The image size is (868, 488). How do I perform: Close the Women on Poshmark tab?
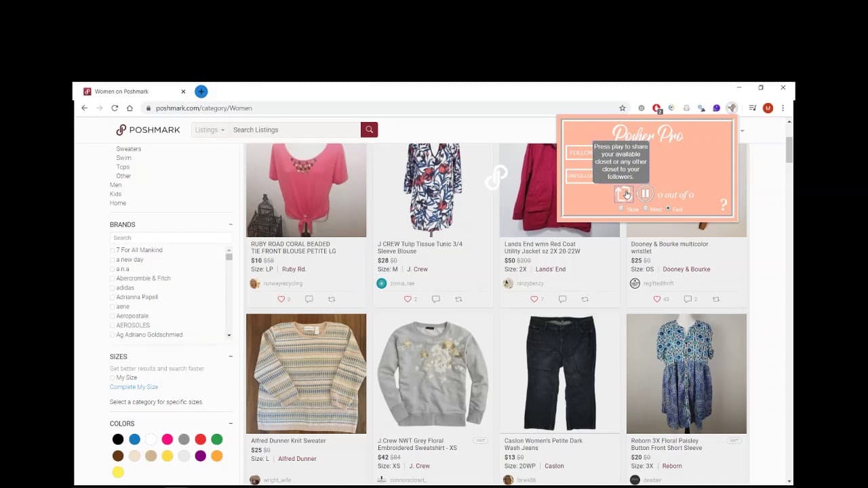coord(183,91)
